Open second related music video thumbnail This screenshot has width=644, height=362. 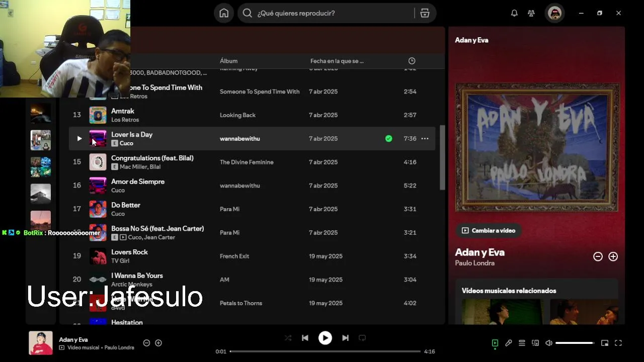point(584,312)
